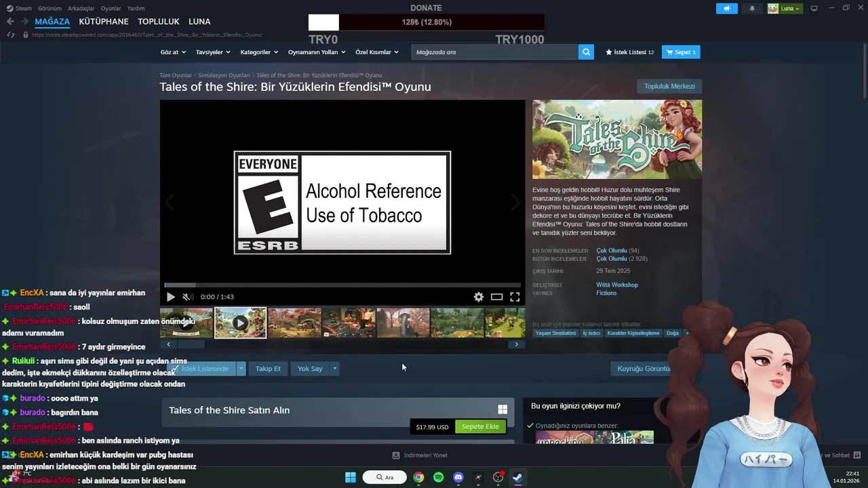
Task: Open the Windows Start menu
Action: pyautogui.click(x=351, y=477)
